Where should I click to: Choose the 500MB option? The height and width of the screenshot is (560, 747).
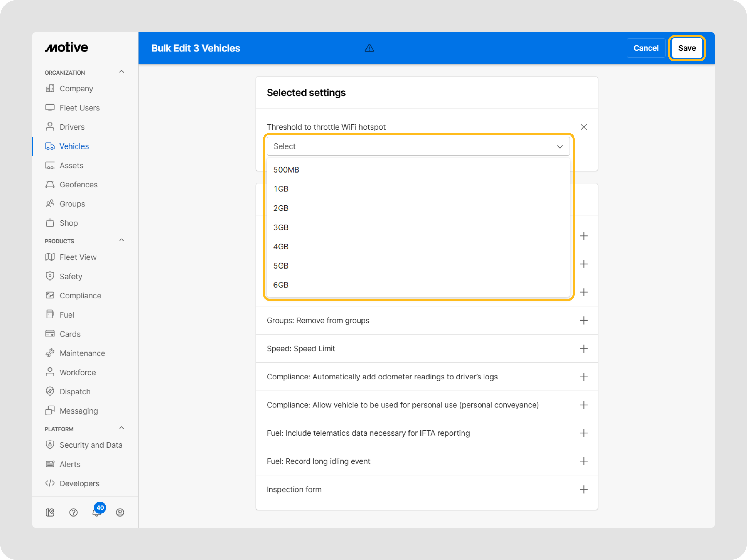tap(286, 170)
